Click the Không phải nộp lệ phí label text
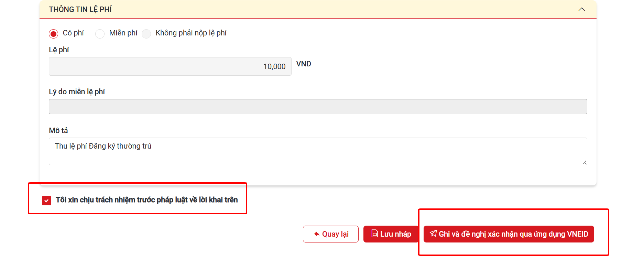The image size is (644, 270). point(191,33)
